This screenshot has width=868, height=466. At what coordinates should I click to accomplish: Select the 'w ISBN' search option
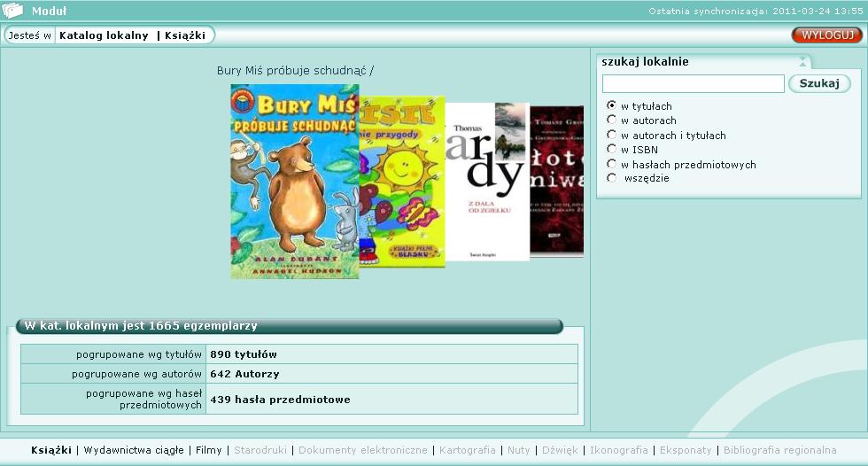coord(612,149)
